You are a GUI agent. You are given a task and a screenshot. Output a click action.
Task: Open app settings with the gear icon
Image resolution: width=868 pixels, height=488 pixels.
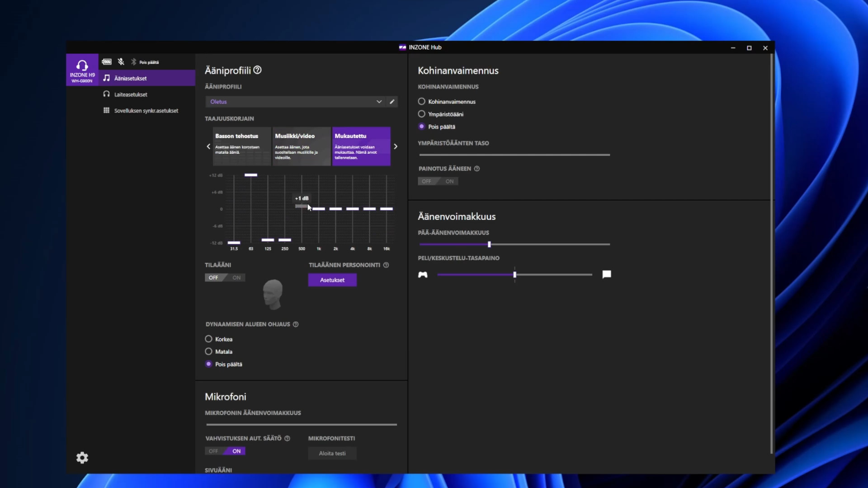pos(82,458)
